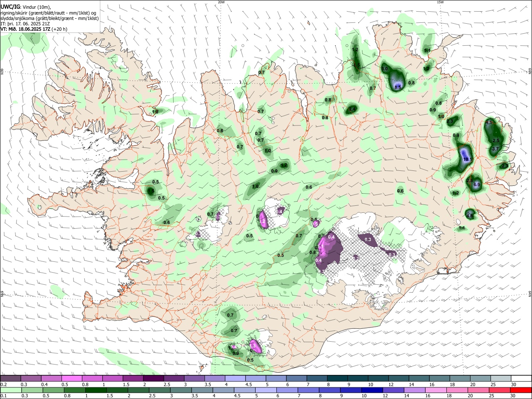Pick the light grey snow swatch labeled 25

pyautogui.click(x=501, y=379)
